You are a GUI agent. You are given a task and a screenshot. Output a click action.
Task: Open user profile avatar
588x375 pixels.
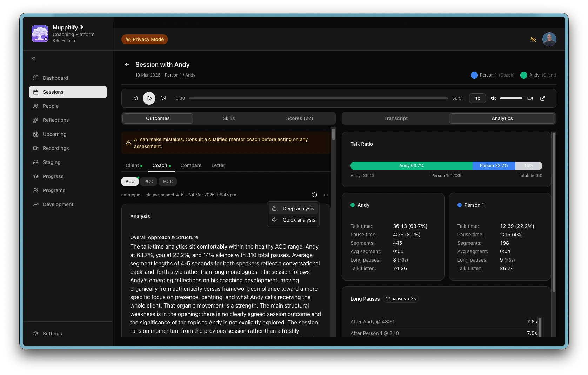pyautogui.click(x=549, y=39)
